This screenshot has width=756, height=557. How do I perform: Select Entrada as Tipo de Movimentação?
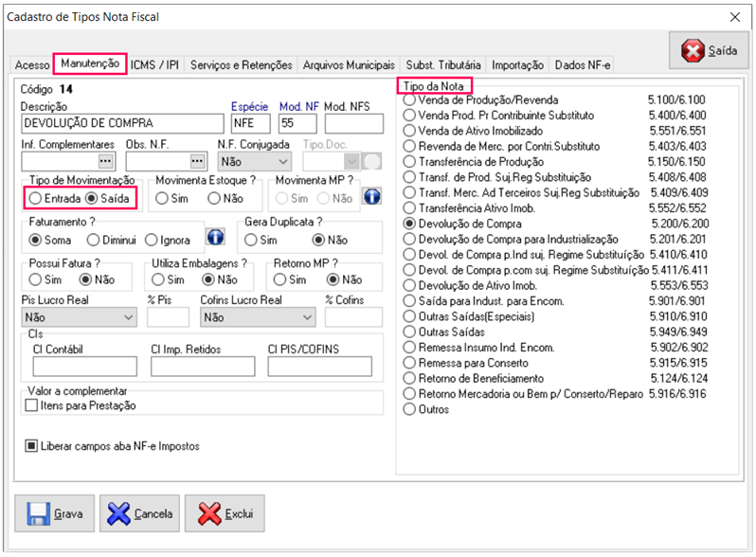point(35,199)
